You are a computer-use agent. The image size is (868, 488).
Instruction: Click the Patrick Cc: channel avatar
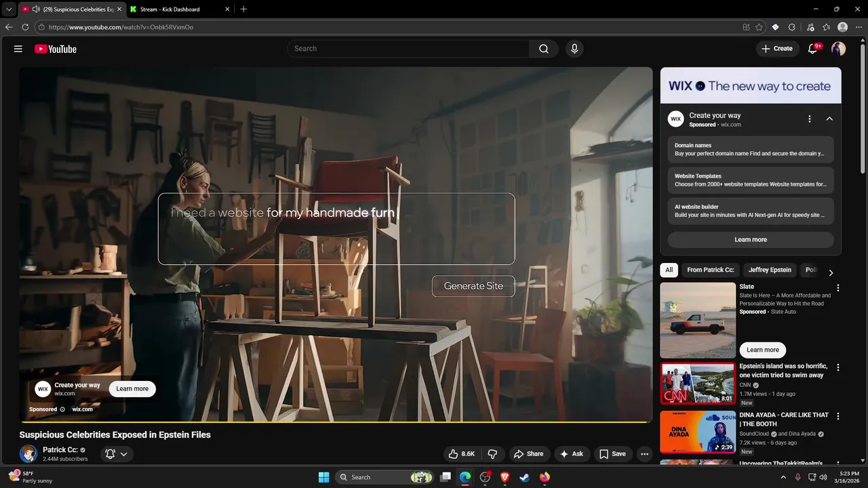coord(28,454)
